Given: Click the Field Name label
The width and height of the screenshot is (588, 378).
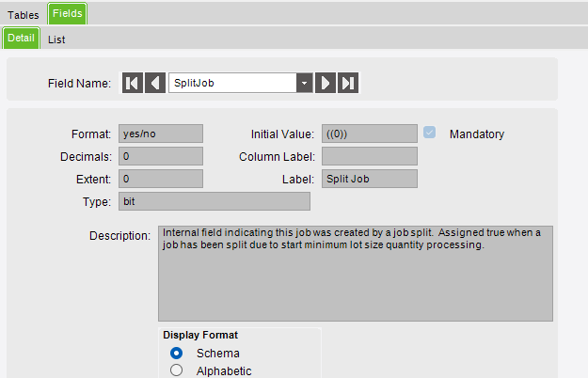Looking at the screenshot, I should [80, 83].
